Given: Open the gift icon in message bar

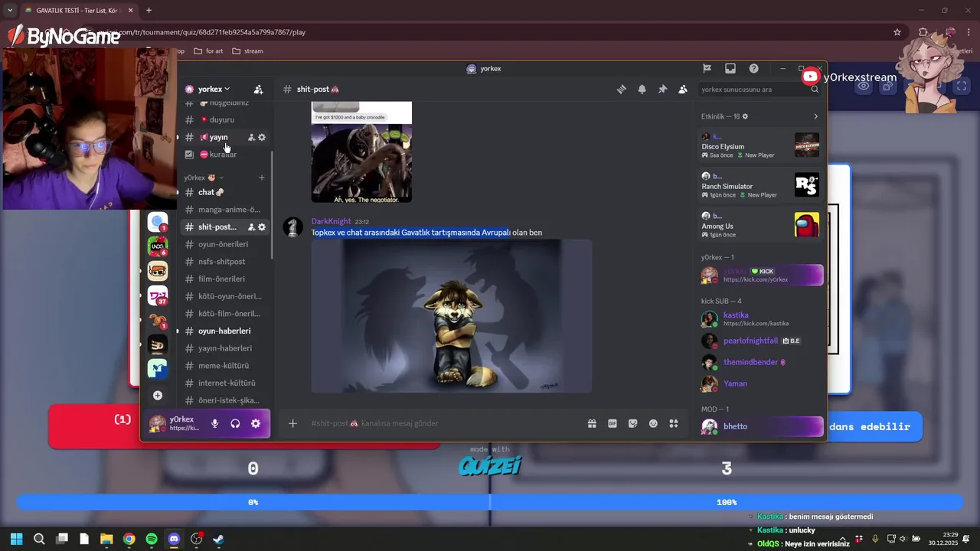Looking at the screenshot, I should 592,423.
